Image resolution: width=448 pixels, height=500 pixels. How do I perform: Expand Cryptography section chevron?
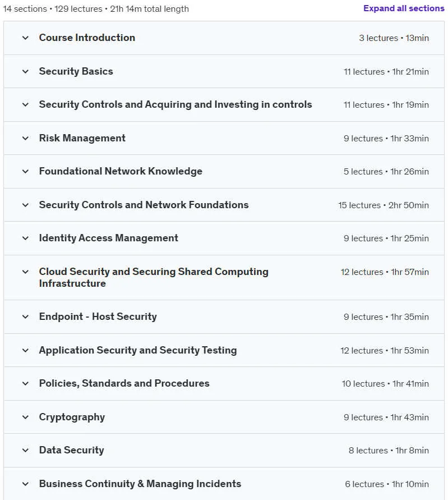tap(25, 417)
